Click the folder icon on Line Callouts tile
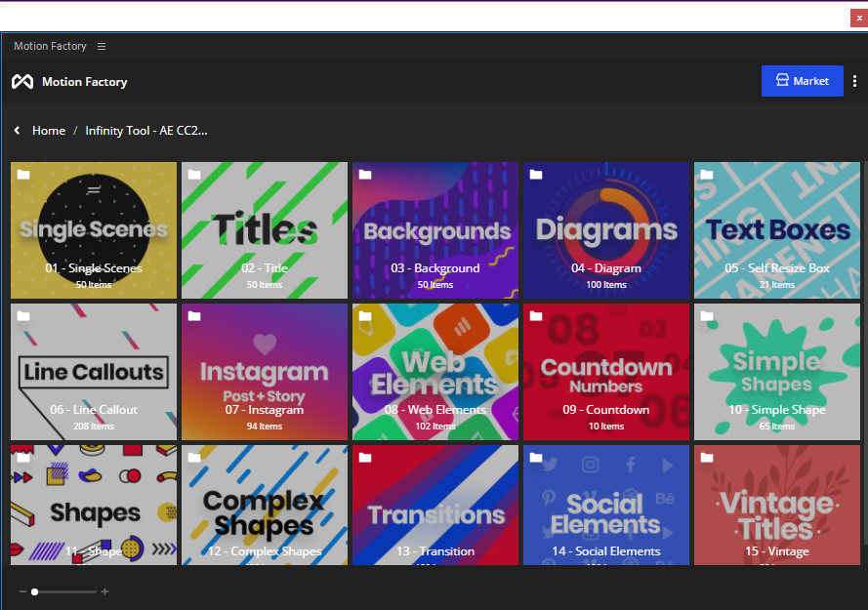Screen dimensions: 868x610 [23, 316]
